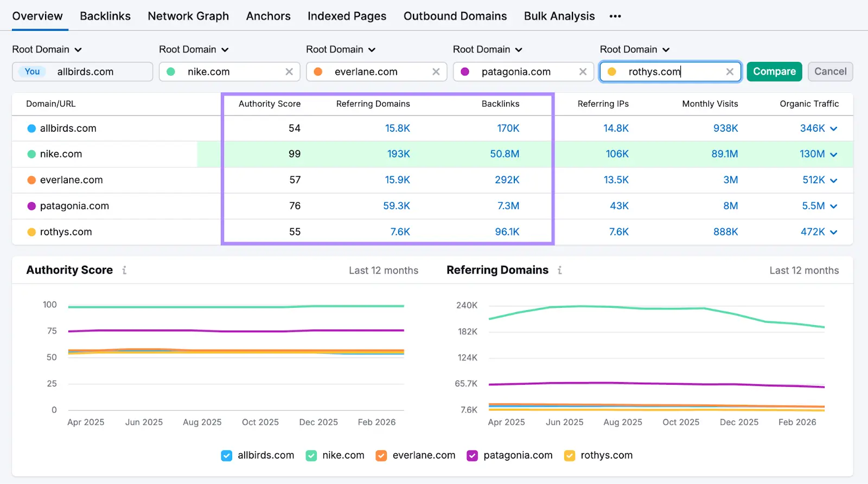Screen dimensions: 868x484
Task: Expand Root Domain dropdown above patagonia.com
Action: coord(488,49)
